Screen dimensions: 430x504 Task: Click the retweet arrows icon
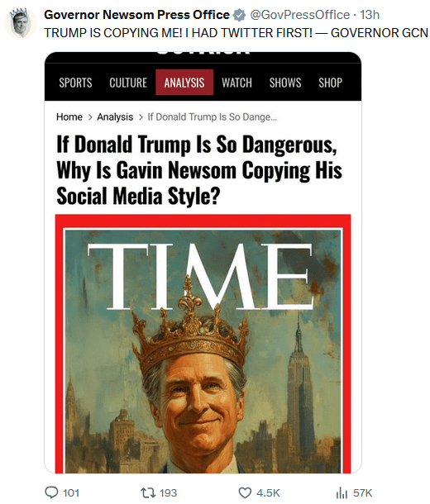148,492
